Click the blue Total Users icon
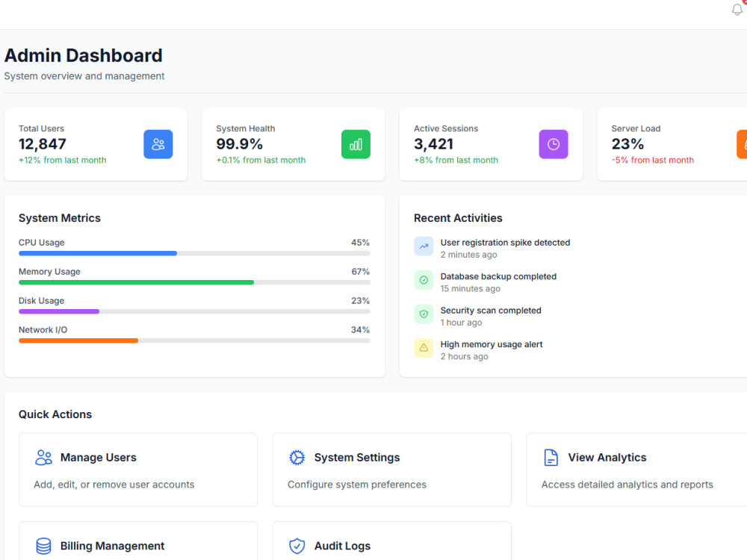 [158, 144]
